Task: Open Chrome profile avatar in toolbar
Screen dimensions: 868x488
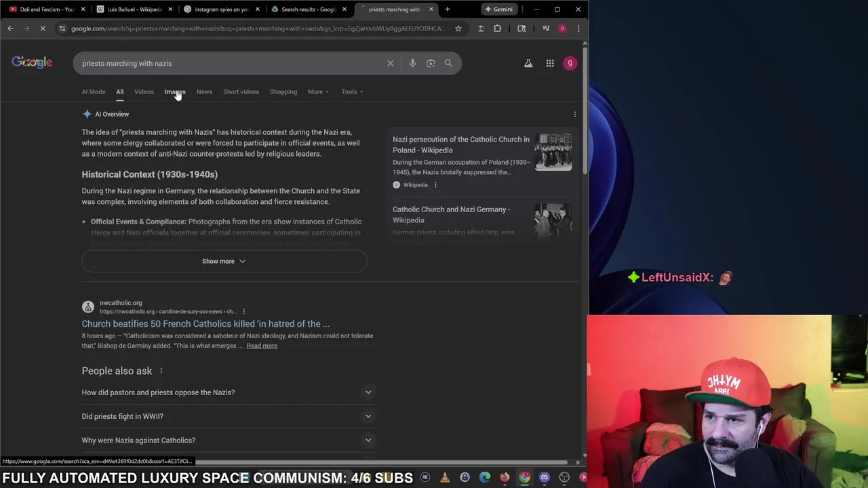Action: [x=562, y=28]
